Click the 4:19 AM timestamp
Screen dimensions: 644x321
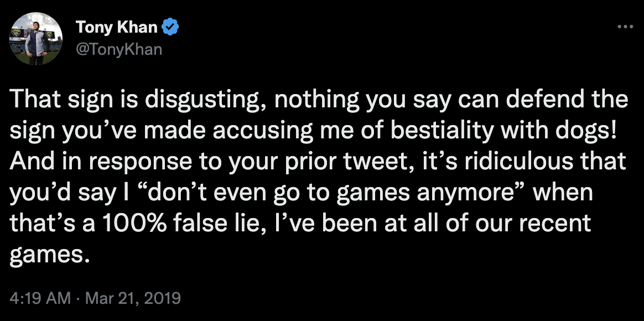coord(40,298)
